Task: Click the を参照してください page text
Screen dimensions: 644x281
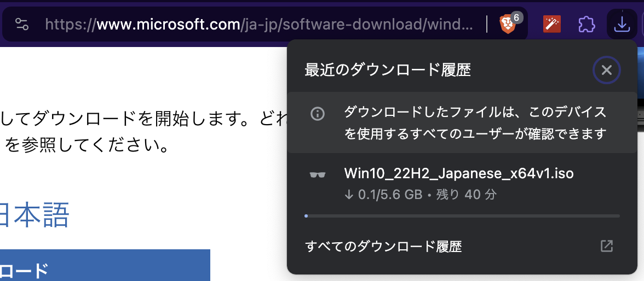Action: [87, 145]
